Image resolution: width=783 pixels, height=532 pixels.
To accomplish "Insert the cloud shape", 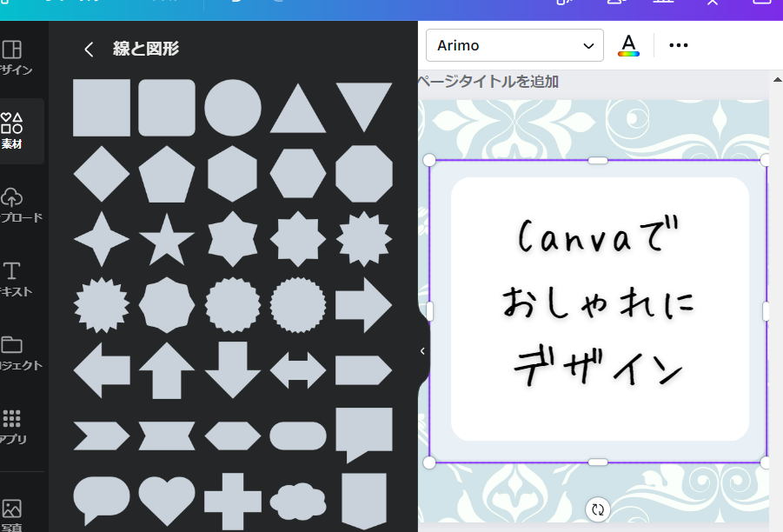I will pos(298,501).
